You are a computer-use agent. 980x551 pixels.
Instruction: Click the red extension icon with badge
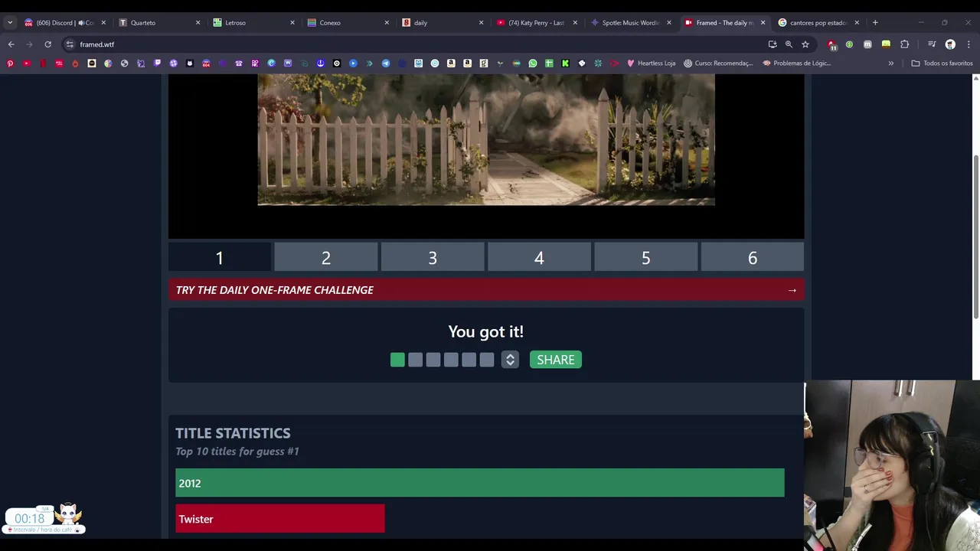pos(832,45)
